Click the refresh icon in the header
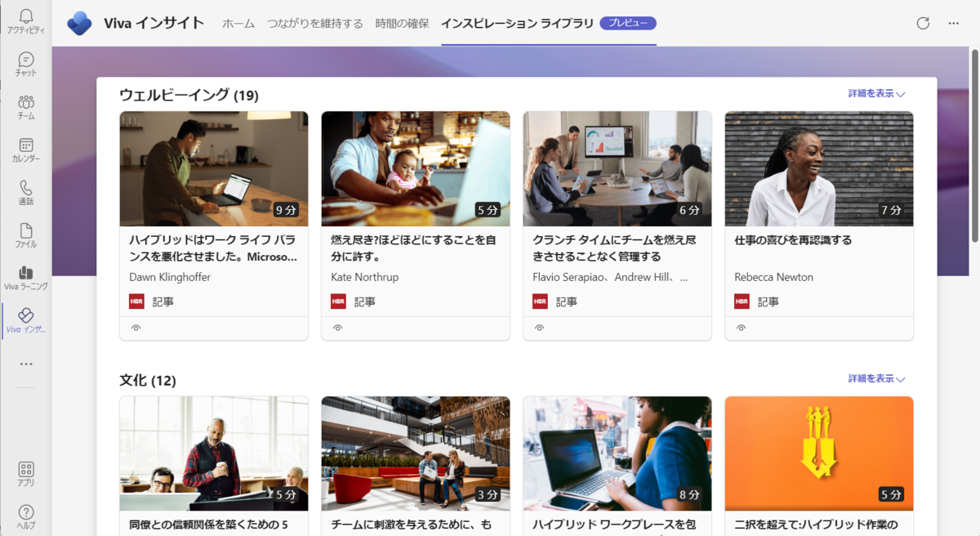The width and height of the screenshot is (980, 536). (923, 23)
